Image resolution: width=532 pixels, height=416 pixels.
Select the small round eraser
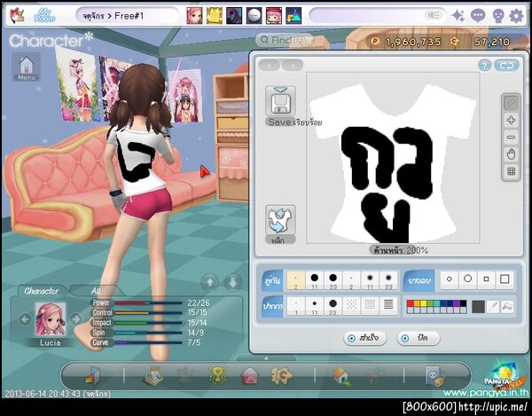450,279
